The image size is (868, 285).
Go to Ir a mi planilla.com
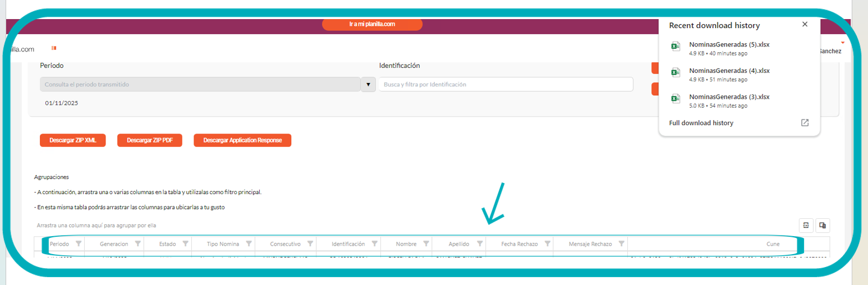pyautogui.click(x=372, y=25)
